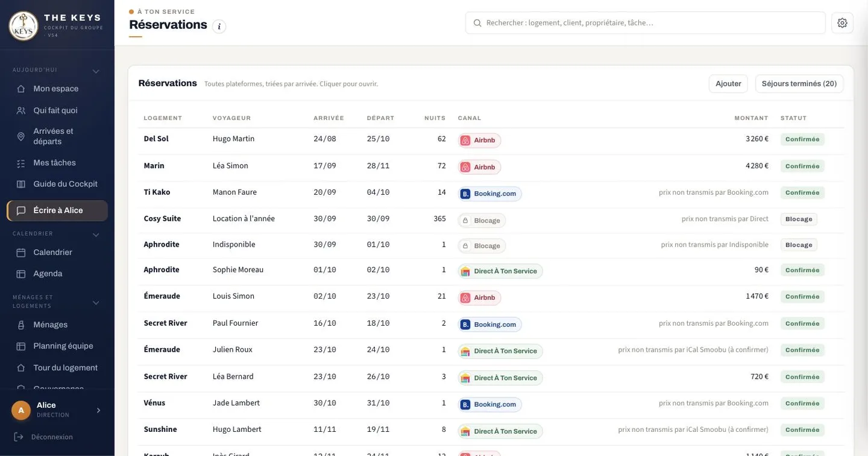Image resolution: width=868 pixels, height=456 pixels.
Task: Open Écrire à Alice
Action: (57, 211)
